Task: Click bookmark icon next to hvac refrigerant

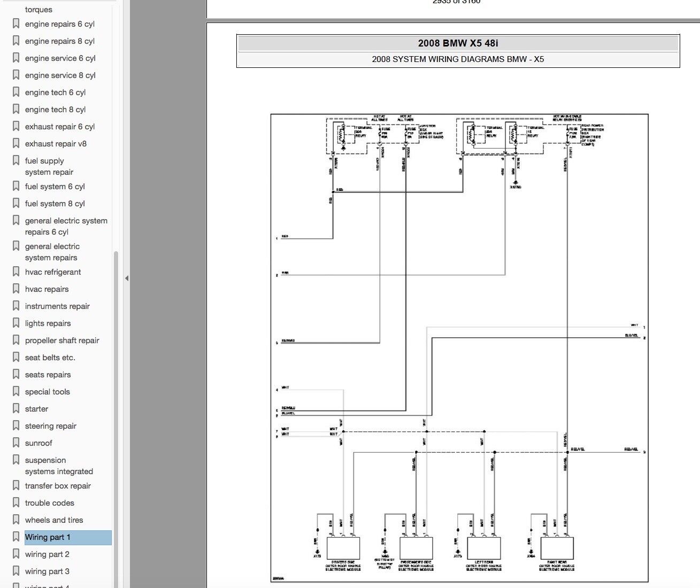Action: point(16,272)
